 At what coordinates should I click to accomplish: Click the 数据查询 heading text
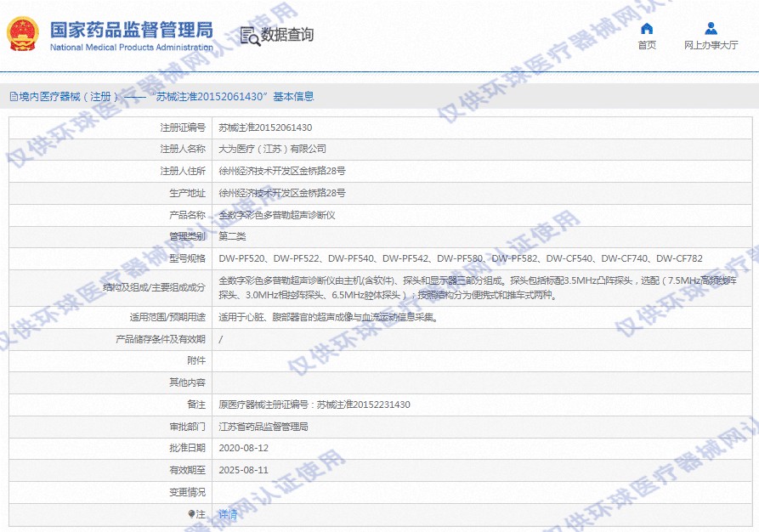pyautogui.click(x=287, y=34)
